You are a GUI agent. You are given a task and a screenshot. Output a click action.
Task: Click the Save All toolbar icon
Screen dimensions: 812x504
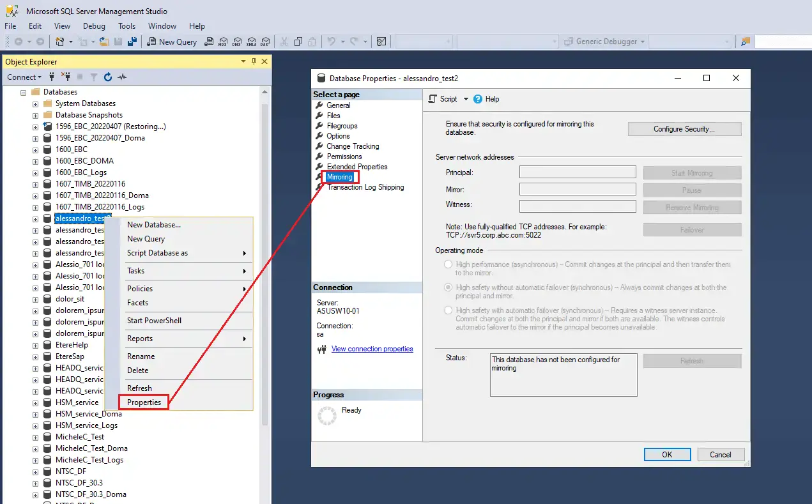[x=132, y=42]
